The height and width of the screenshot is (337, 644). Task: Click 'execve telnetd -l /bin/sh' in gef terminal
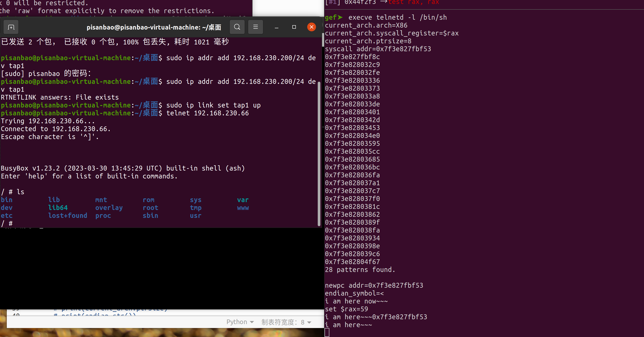click(x=398, y=18)
